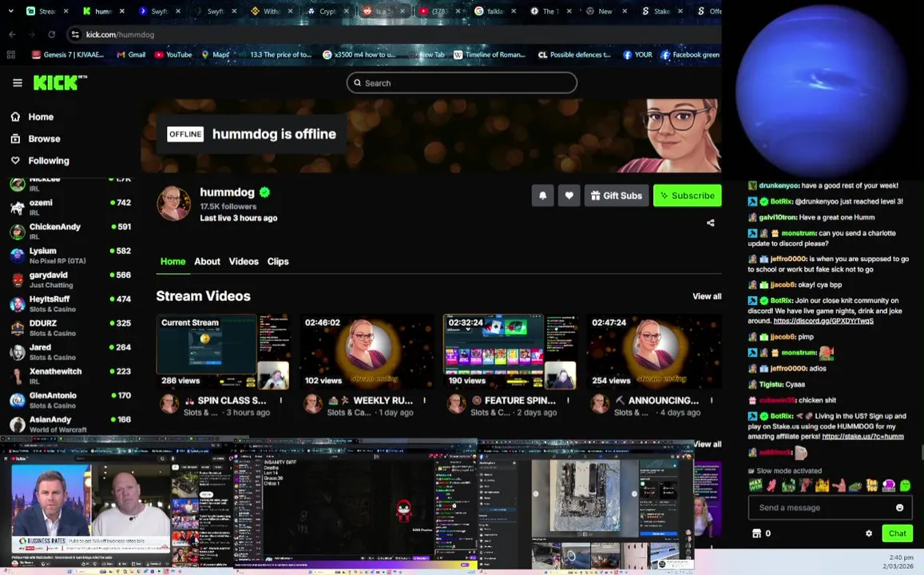Open ChickenAndy channel in sidebar
This screenshot has width=924, height=575.
click(71, 231)
